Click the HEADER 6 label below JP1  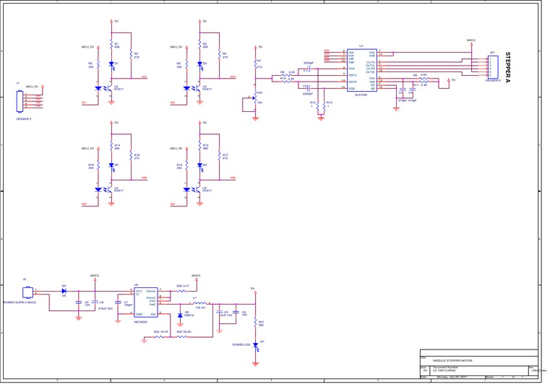[x=493, y=80]
